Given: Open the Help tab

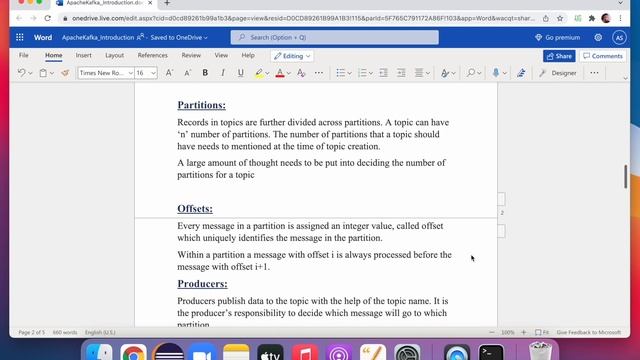Looking at the screenshot, I should point(248,55).
